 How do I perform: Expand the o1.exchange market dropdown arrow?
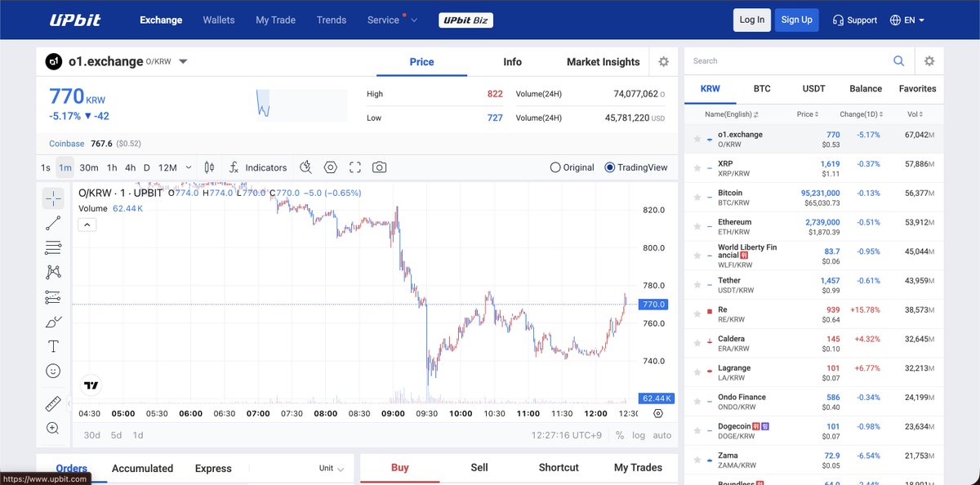183,62
